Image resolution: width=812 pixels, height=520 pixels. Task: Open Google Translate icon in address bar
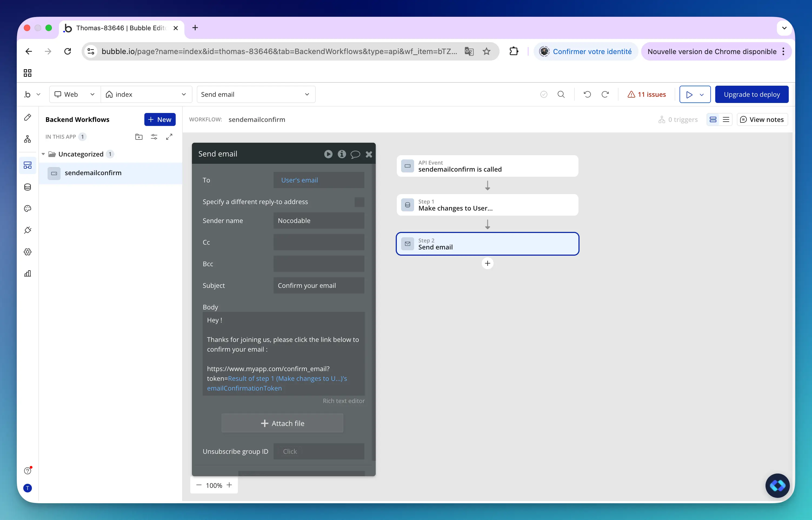click(x=469, y=51)
